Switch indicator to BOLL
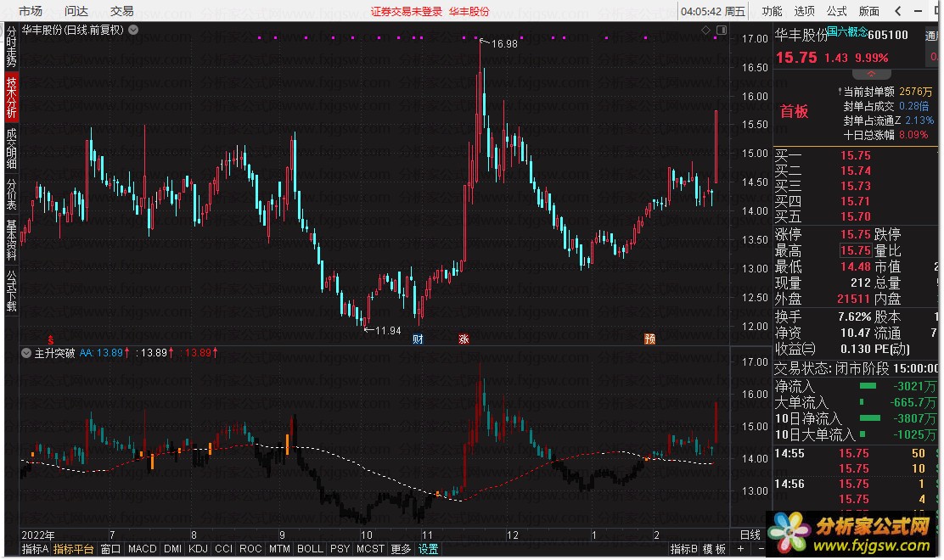The height and width of the screenshot is (560, 944). (310, 549)
